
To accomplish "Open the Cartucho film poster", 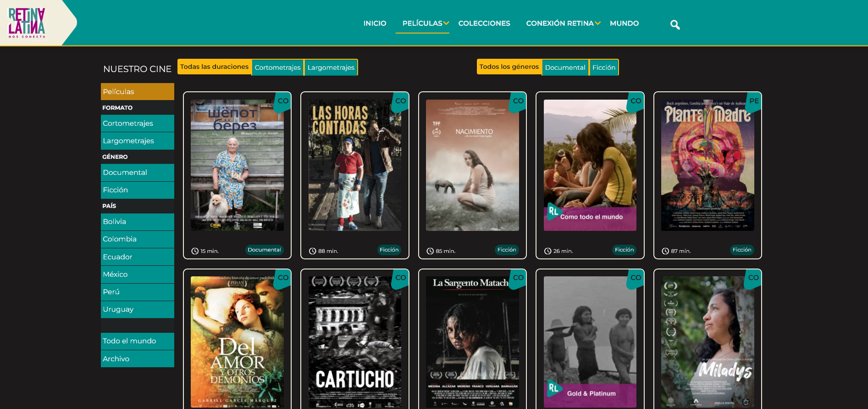I will click(x=355, y=342).
